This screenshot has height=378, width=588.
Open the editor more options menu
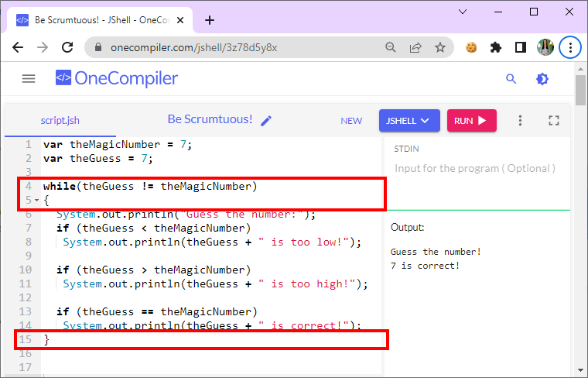[521, 121]
